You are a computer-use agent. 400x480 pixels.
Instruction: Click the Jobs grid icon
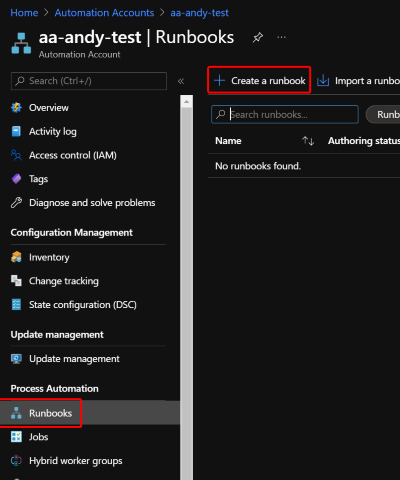[x=16, y=437]
